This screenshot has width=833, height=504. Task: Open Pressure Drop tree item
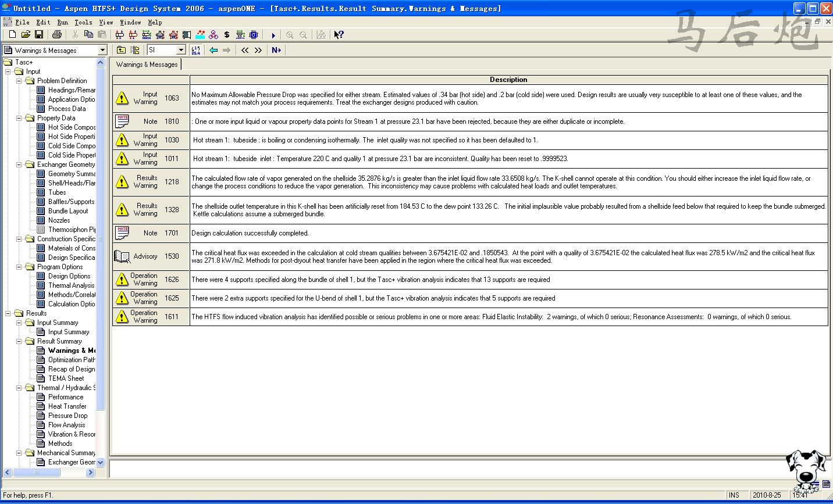click(x=67, y=416)
